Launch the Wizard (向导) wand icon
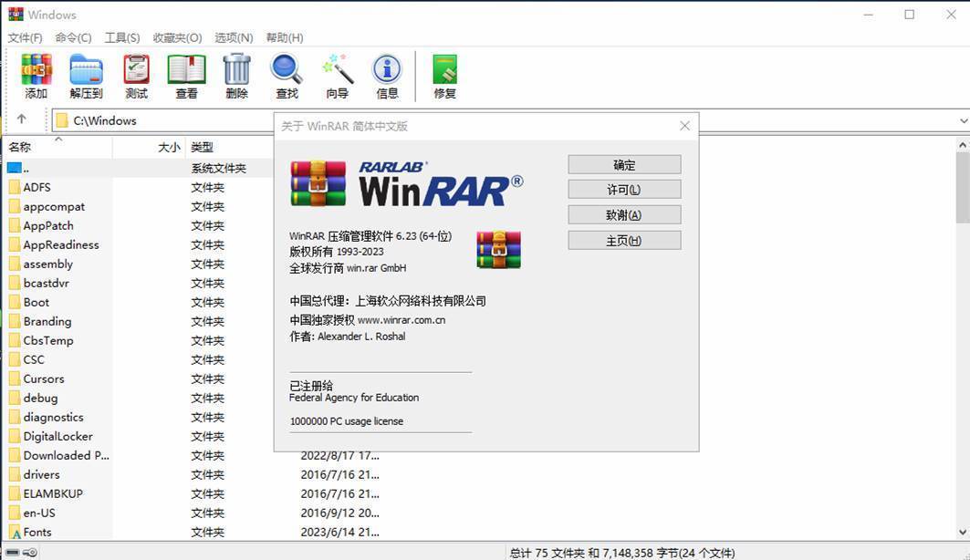 pos(337,76)
